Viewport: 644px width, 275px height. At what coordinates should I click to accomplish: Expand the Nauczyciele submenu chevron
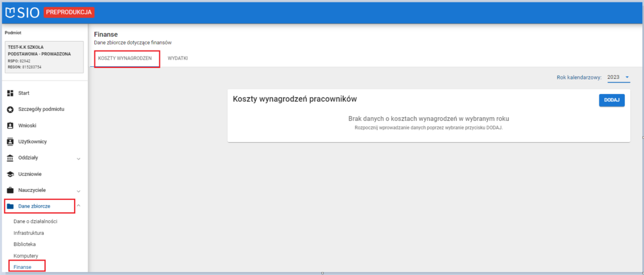click(x=79, y=191)
